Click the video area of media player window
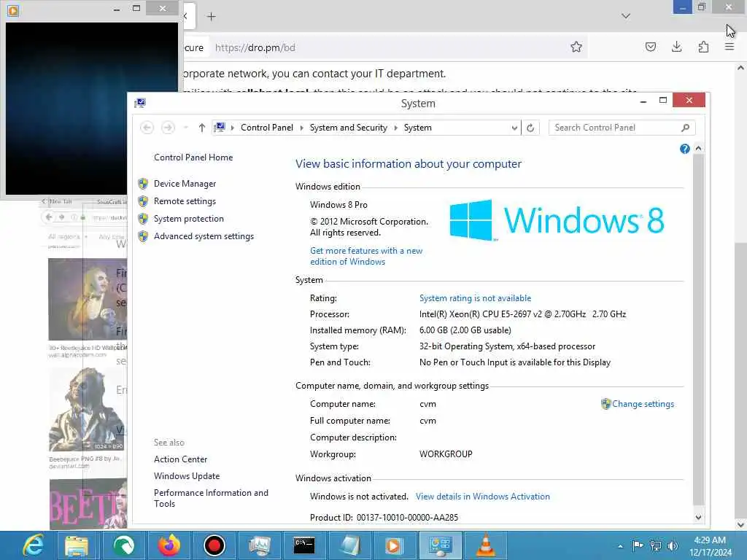This screenshot has height=560, width=747. click(91, 108)
